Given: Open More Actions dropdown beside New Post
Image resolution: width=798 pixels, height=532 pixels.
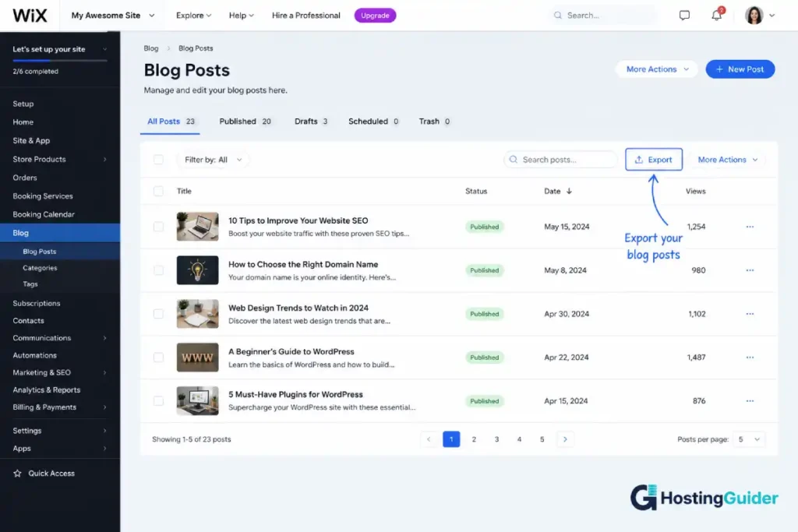Looking at the screenshot, I should (x=657, y=69).
